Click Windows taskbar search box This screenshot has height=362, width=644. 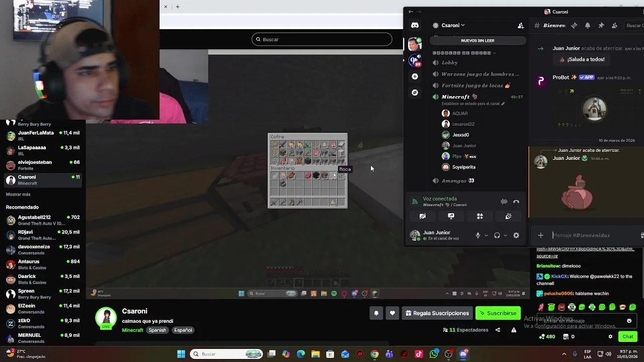pos(227,354)
